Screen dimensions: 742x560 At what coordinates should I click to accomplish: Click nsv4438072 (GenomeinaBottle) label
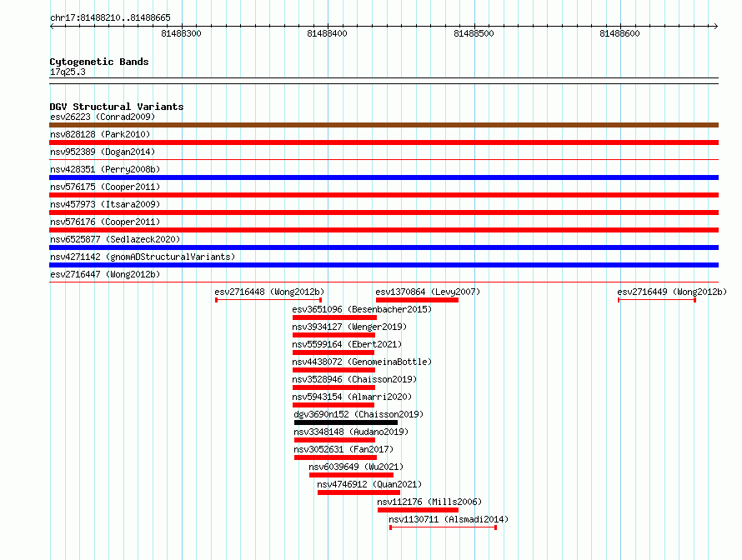[x=362, y=362]
